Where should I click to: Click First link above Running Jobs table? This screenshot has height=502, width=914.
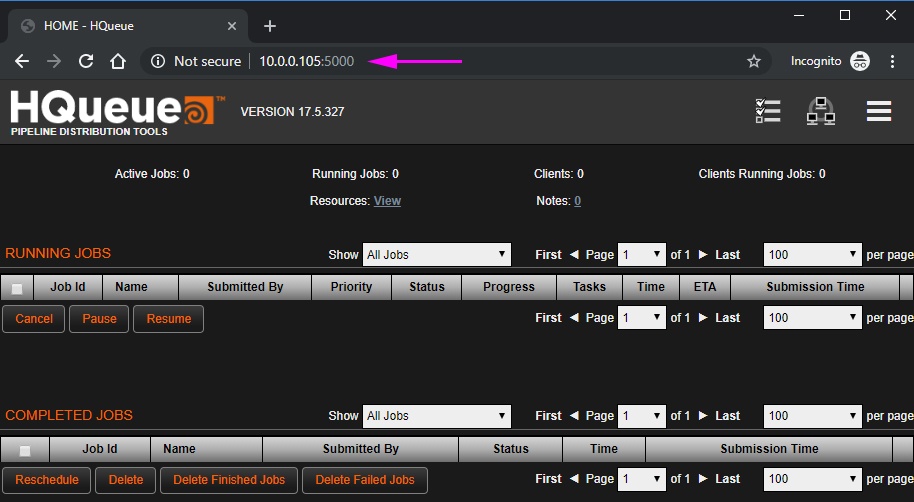[x=549, y=254]
